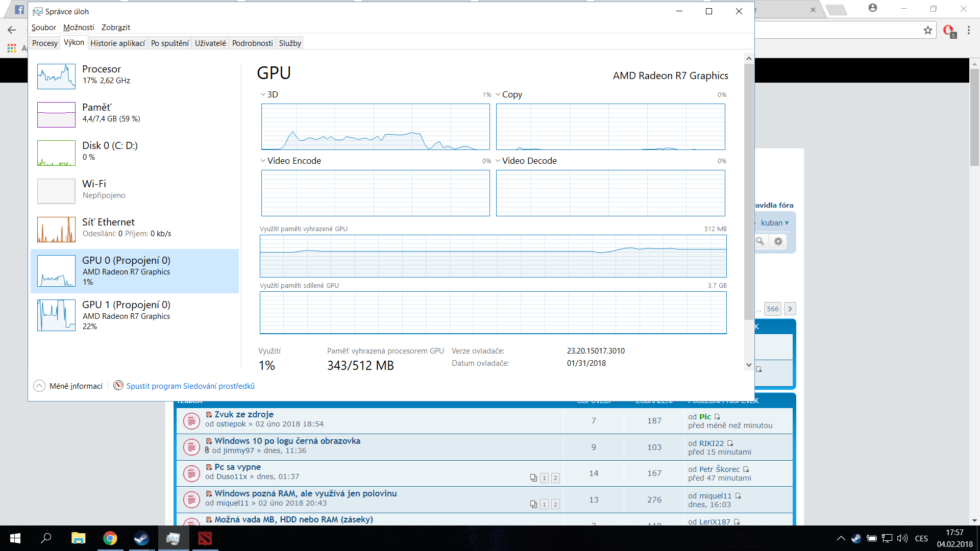Viewport: 980px width, 551px height.
Task: Open Chrome from the taskbar
Action: click(110, 538)
